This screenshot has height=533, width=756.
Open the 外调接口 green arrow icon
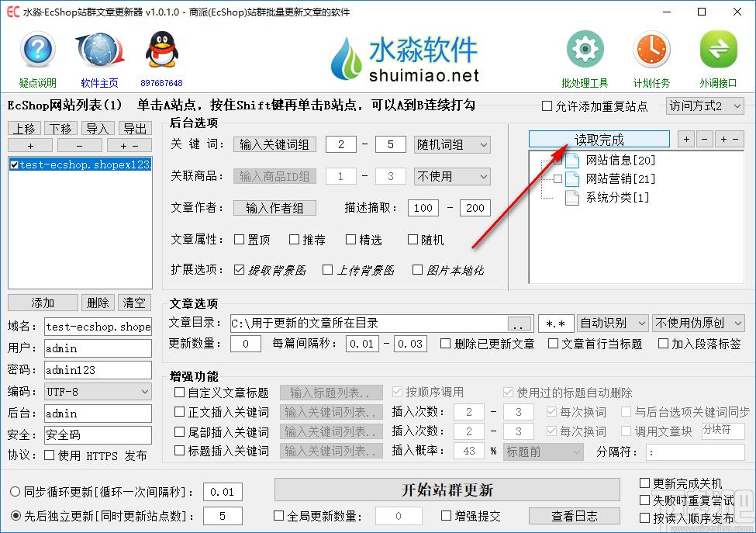click(718, 49)
